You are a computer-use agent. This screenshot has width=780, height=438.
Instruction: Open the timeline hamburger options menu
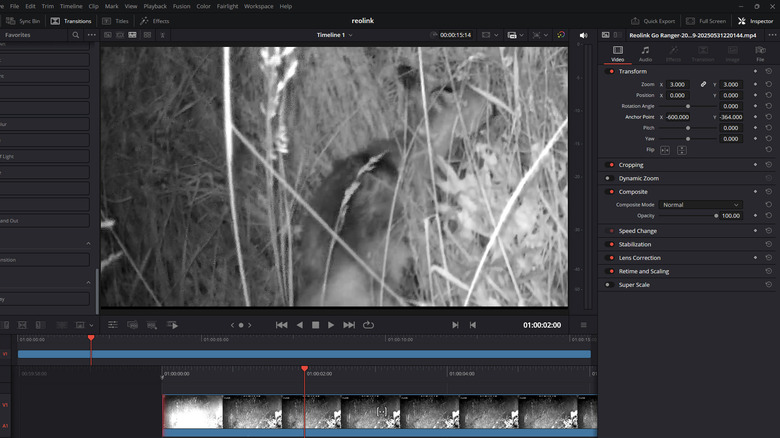point(584,325)
